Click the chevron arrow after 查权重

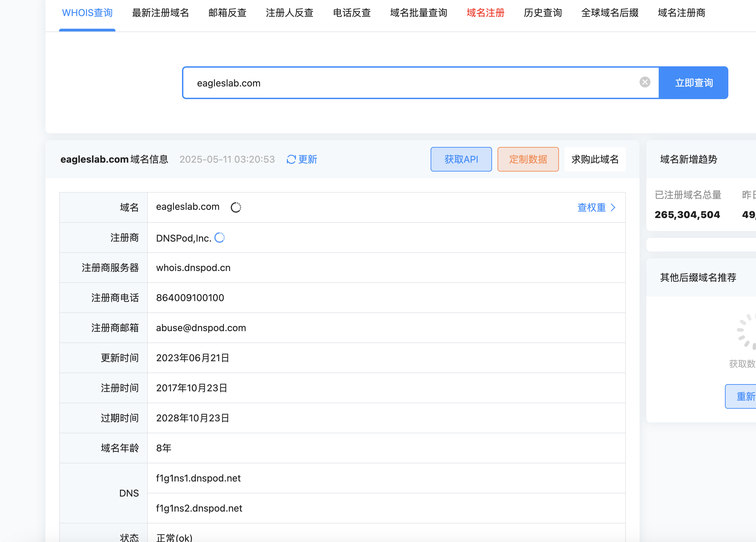[613, 207]
